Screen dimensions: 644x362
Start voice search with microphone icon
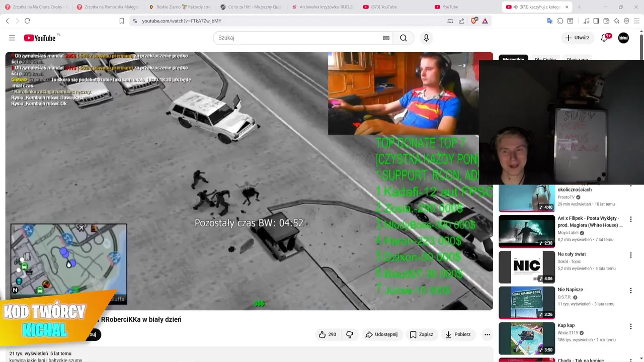(426, 38)
